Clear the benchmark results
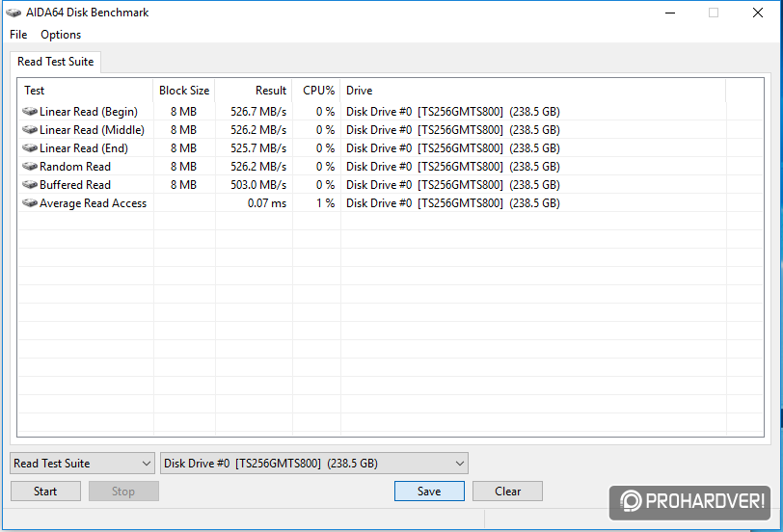Image resolution: width=783 pixels, height=532 pixels. [x=507, y=492]
